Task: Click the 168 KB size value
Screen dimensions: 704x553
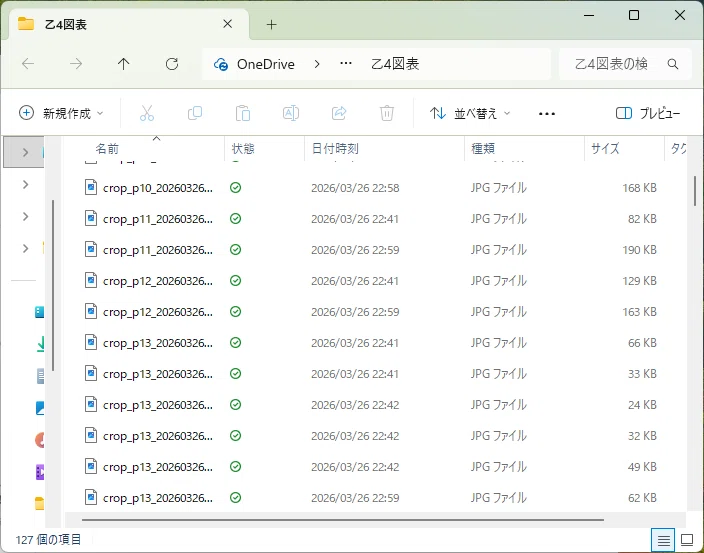Action: tap(639, 188)
